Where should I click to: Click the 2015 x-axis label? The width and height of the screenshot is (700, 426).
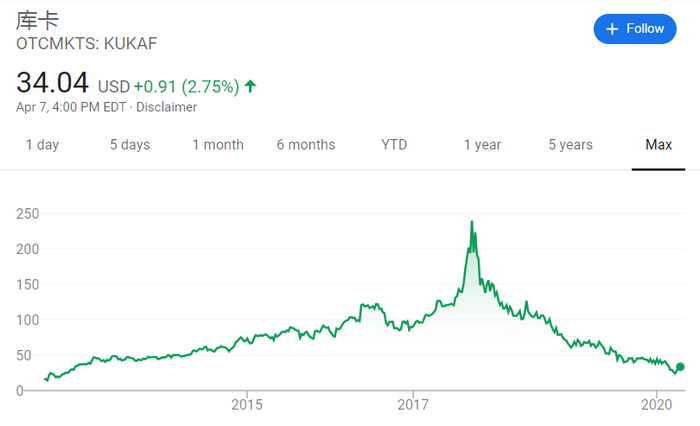point(246,404)
